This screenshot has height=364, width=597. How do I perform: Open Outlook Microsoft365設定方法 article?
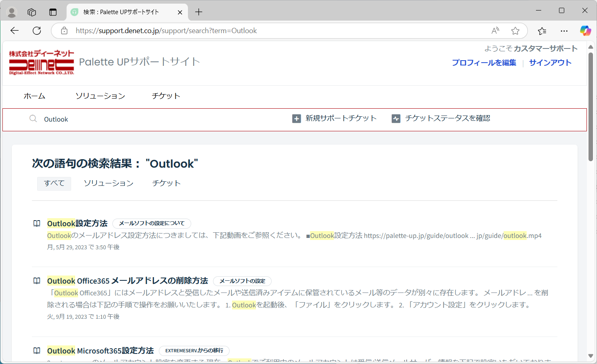(x=100, y=351)
